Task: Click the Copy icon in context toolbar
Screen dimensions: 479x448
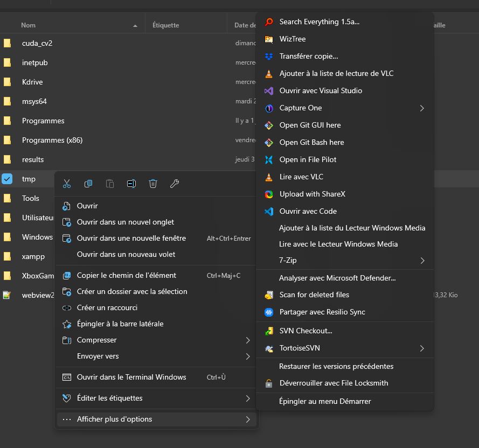Action: coord(88,184)
